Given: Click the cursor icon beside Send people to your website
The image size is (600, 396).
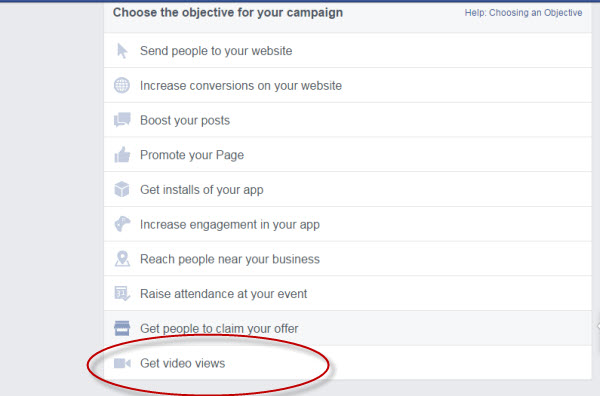Looking at the screenshot, I should 122,51.
